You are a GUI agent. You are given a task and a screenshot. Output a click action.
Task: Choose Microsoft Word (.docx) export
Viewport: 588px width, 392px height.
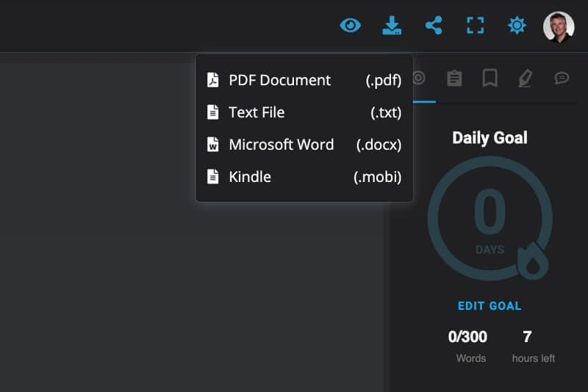pyautogui.click(x=304, y=145)
